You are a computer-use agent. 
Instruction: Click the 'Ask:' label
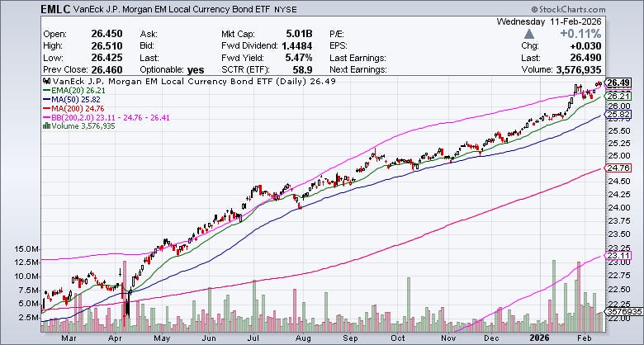point(149,34)
